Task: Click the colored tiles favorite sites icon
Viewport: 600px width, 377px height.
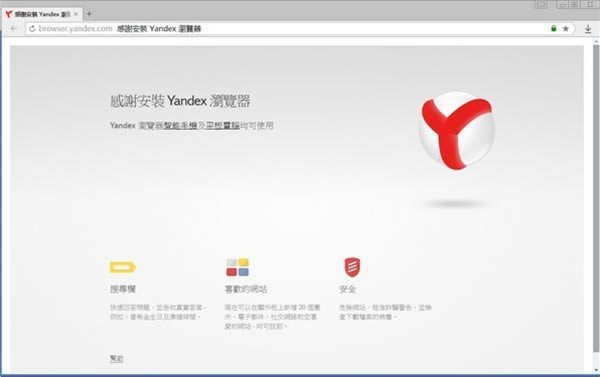Action: click(x=237, y=267)
